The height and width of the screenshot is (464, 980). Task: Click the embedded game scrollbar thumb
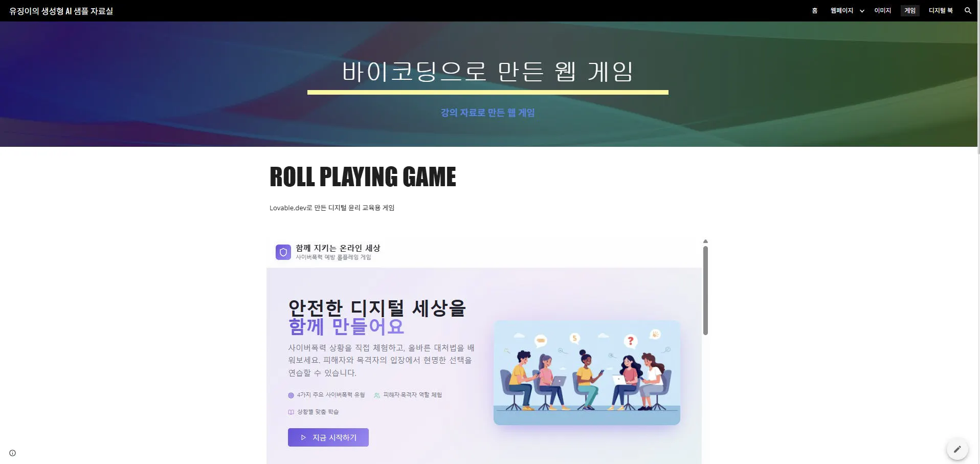(x=705, y=291)
